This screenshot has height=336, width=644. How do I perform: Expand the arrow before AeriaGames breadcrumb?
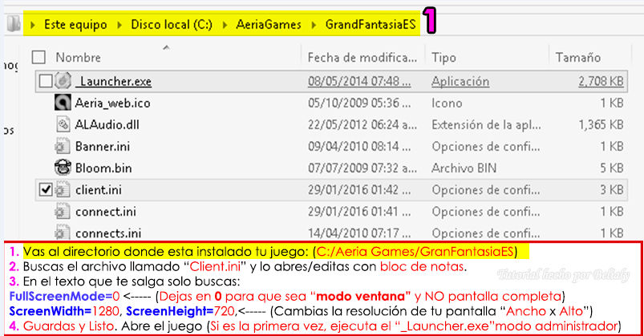[x=225, y=25]
